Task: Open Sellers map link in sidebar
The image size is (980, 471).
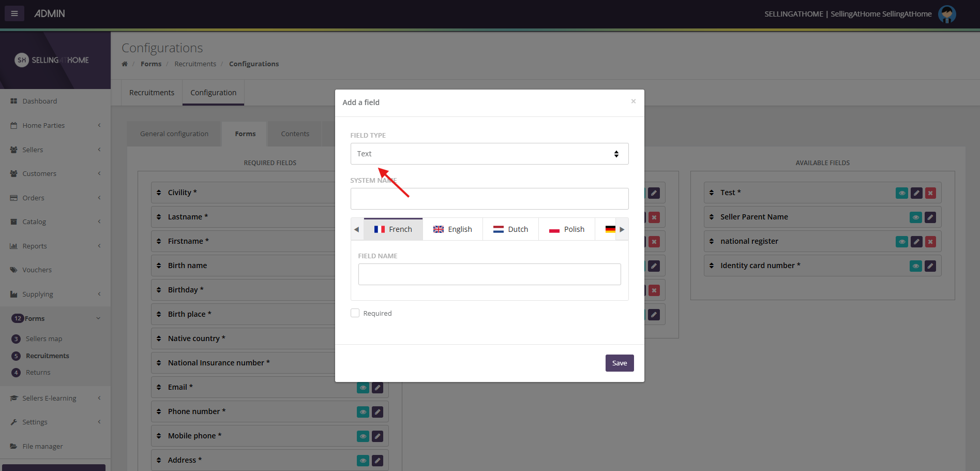Action: 44,339
